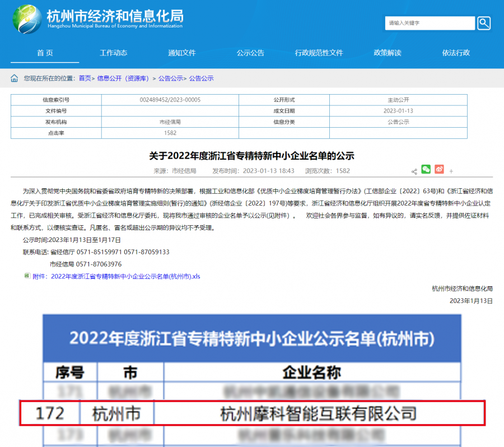Viewport: 504px width, 447px height.
Task: Focus the keyword search input field
Action: pyautogui.click(x=430, y=23)
